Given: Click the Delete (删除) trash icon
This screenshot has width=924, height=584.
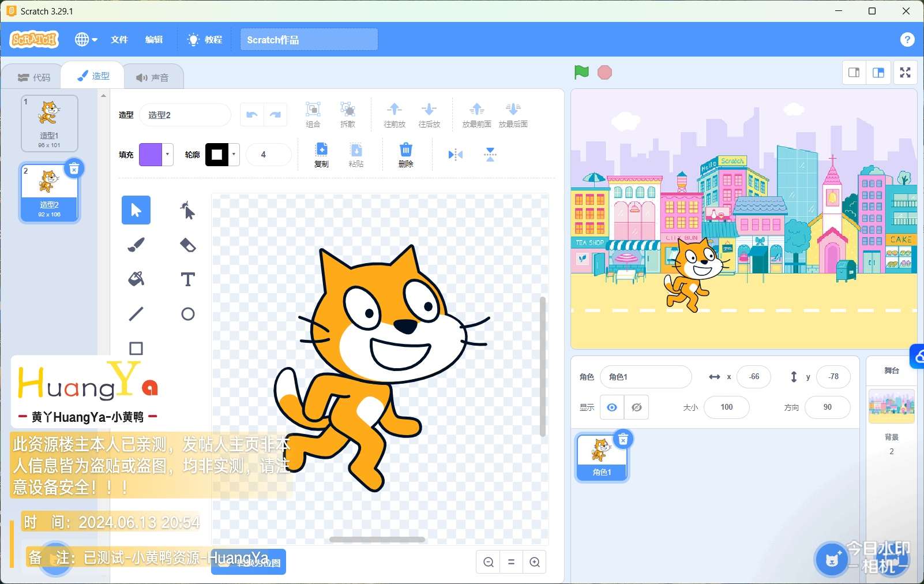Looking at the screenshot, I should (405, 155).
